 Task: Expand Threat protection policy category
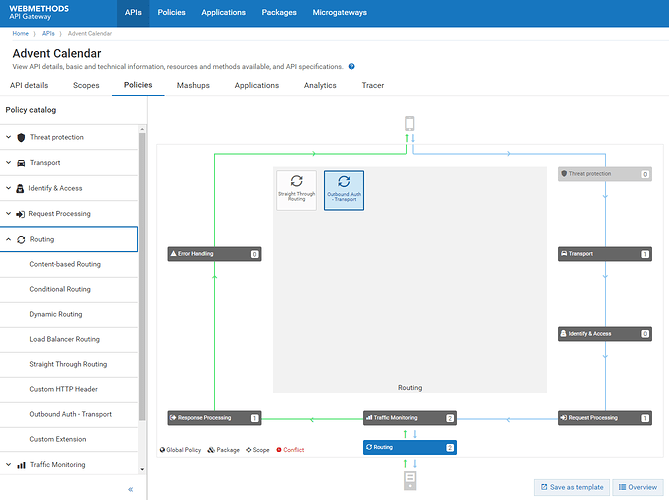point(68,137)
